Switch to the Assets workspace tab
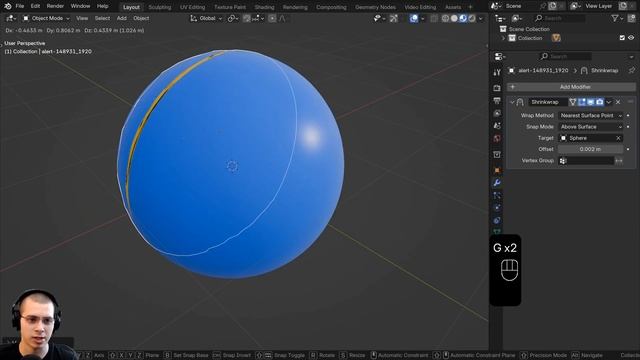The width and height of the screenshot is (640, 360). click(x=453, y=7)
